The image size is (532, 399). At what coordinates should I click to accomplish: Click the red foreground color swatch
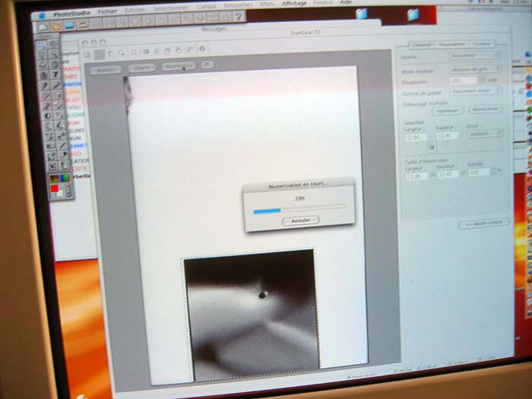[x=55, y=188]
